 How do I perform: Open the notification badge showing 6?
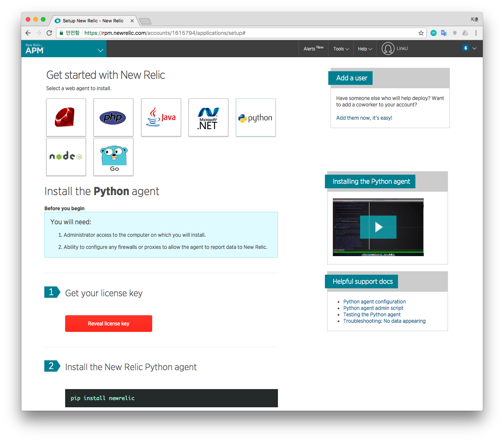coord(465,48)
